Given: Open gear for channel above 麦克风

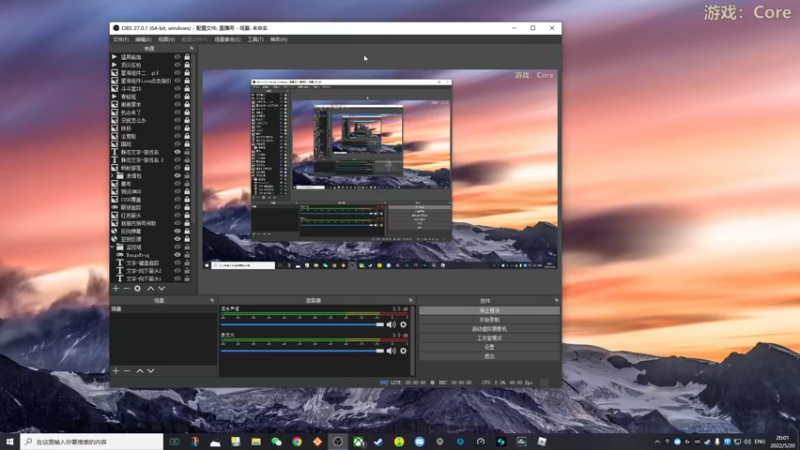Looking at the screenshot, I should (x=404, y=324).
